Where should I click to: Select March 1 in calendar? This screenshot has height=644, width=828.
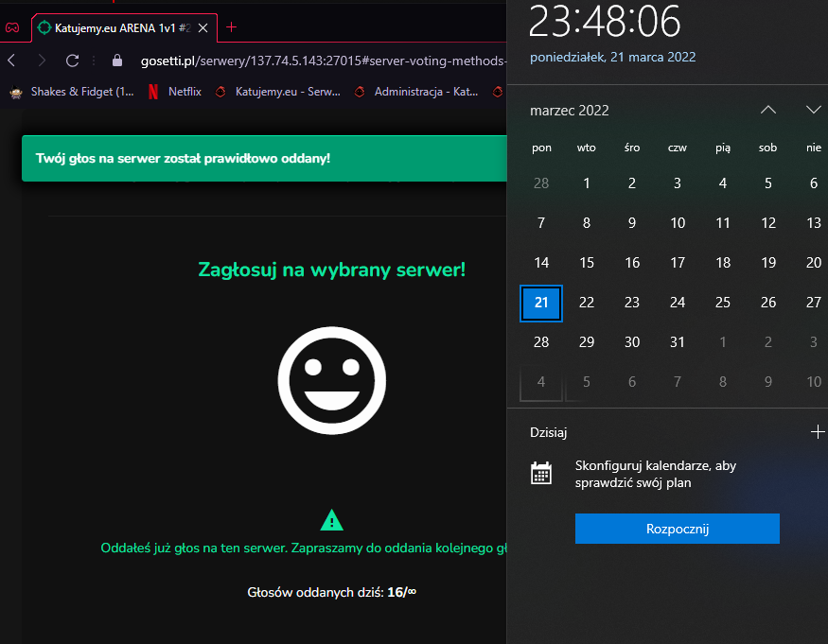pyautogui.click(x=587, y=183)
